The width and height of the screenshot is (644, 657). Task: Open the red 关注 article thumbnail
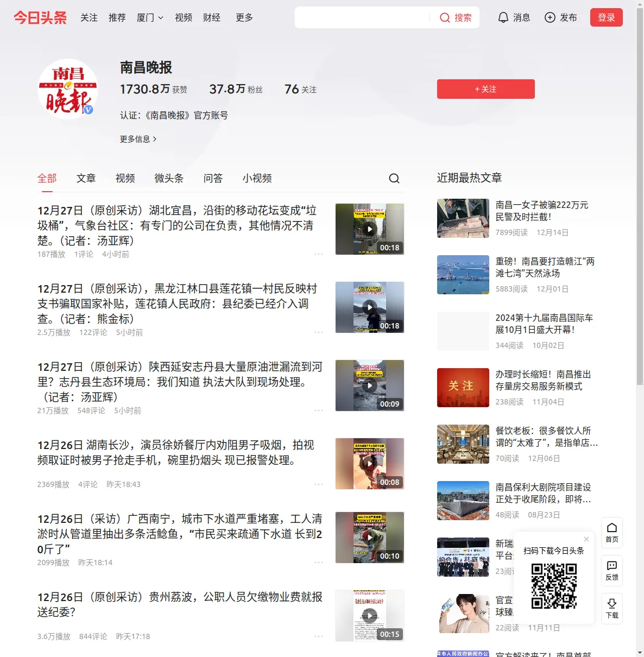(463, 388)
